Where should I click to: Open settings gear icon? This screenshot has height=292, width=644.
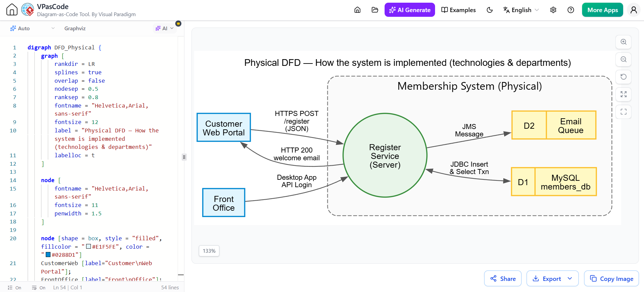pyautogui.click(x=553, y=10)
